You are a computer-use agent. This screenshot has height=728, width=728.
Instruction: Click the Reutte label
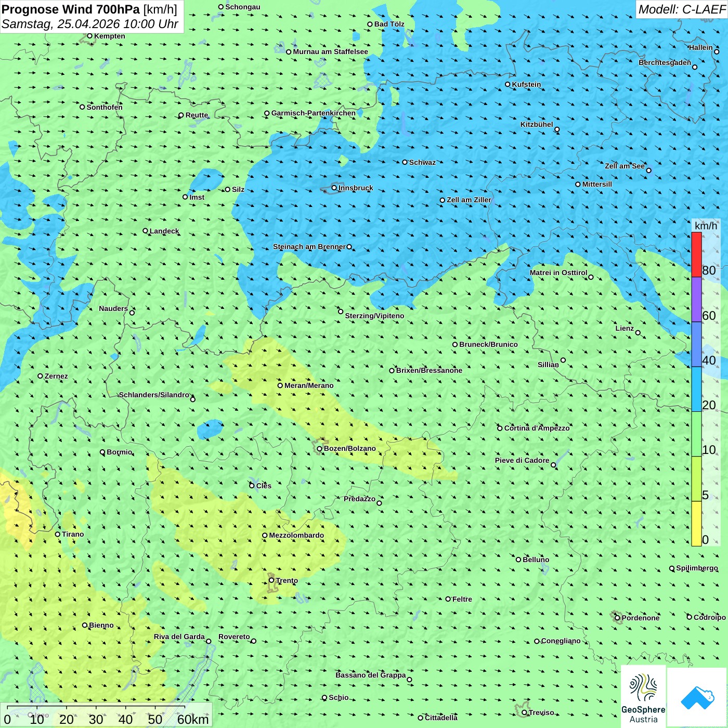(x=197, y=115)
